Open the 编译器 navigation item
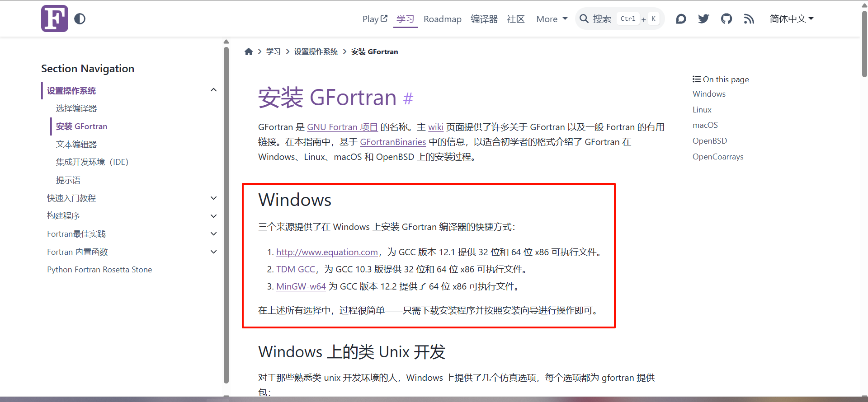 484,19
